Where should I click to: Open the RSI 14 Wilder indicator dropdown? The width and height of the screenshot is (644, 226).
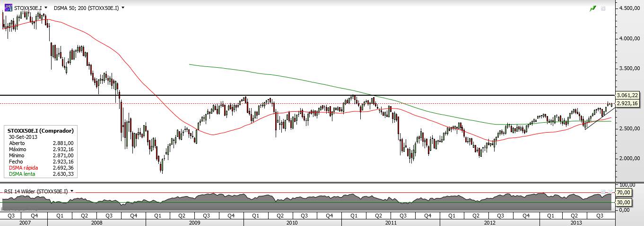pyautogui.click(x=72, y=191)
